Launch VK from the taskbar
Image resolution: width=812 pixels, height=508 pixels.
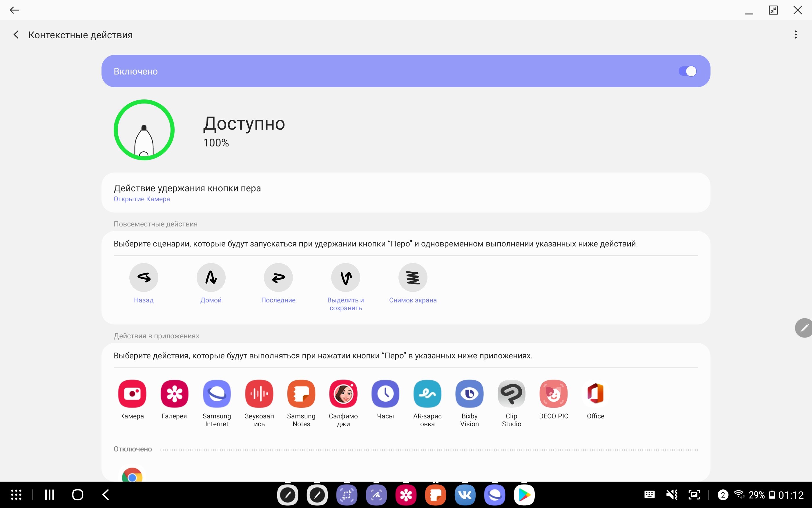(x=465, y=495)
